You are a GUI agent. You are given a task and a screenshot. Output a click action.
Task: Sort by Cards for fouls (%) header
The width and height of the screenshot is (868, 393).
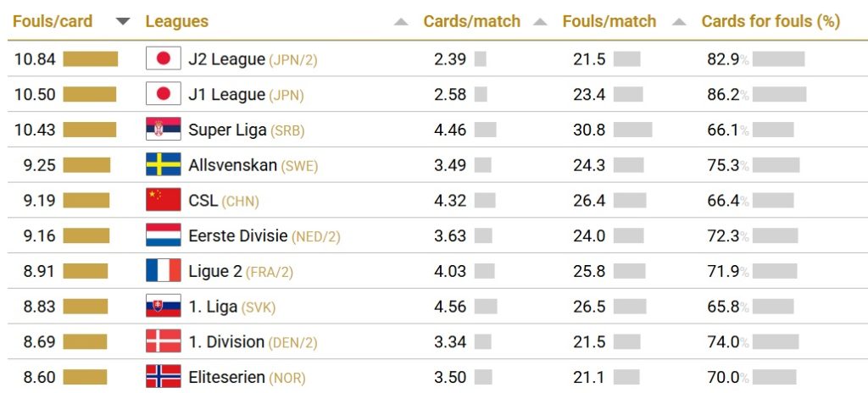pos(771,21)
